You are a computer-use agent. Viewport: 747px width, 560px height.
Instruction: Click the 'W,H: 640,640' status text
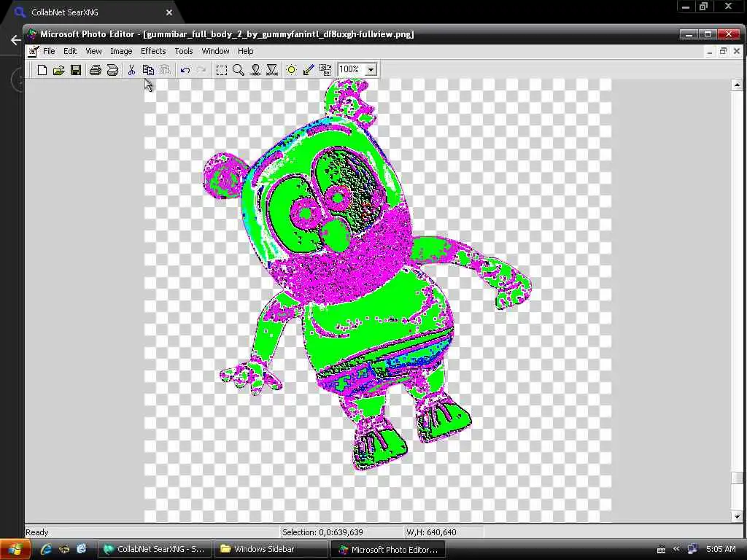(x=431, y=532)
